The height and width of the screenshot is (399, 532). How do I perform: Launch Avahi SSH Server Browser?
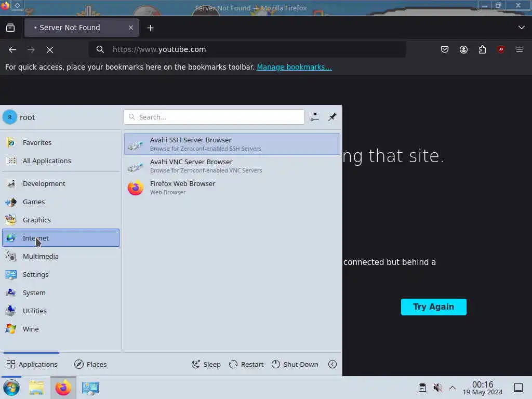click(x=232, y=144)
